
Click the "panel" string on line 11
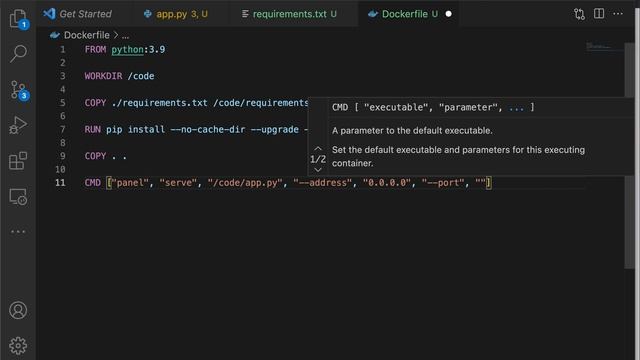(130, 182)
